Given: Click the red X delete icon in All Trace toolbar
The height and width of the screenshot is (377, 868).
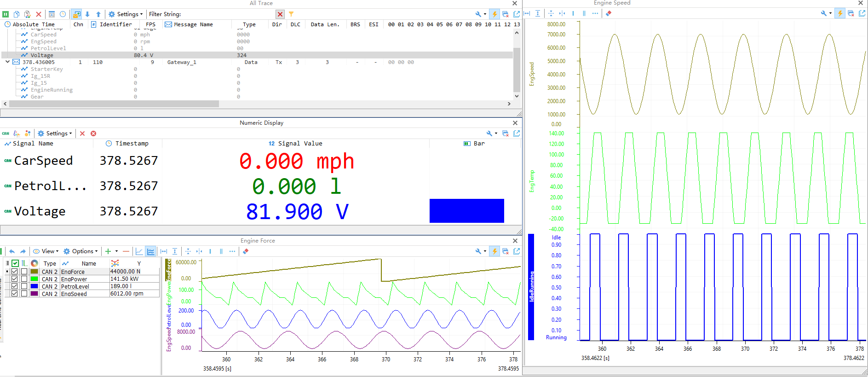Looking at the screenshot, I should (x=39, y=14).
